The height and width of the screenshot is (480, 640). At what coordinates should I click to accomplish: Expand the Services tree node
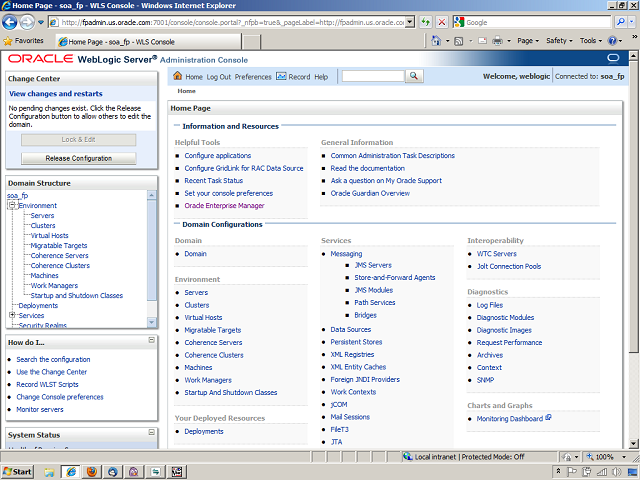tap(12, 315)
